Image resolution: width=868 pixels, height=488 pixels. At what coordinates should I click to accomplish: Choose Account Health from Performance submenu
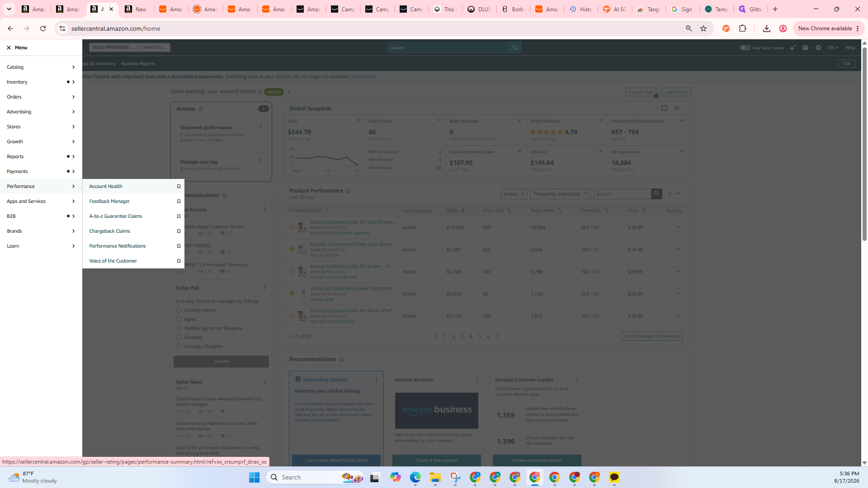[106, 186]
